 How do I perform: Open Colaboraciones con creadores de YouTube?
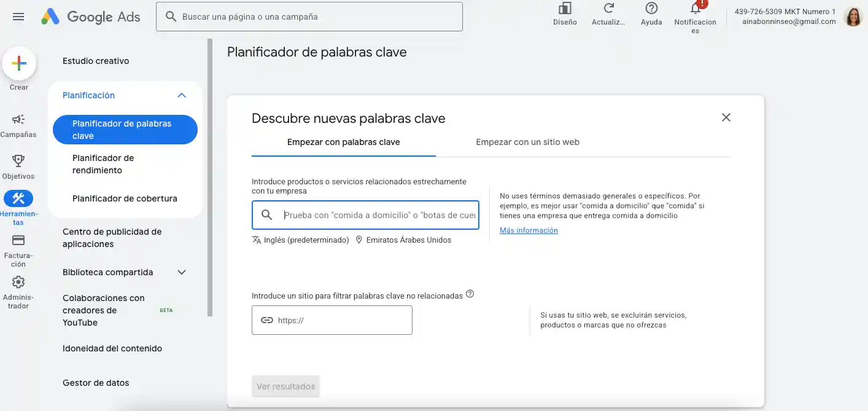[104, 310]
